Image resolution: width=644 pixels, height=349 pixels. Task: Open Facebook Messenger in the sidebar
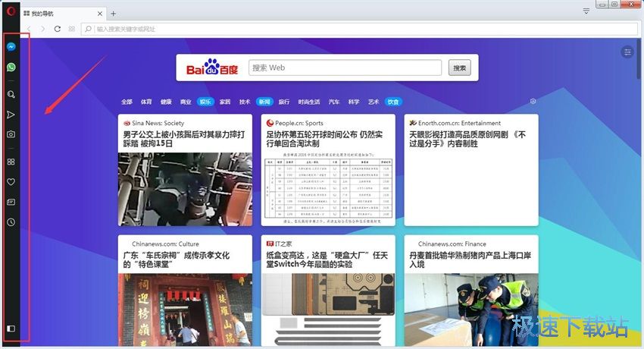pyautogui.click(x=11, y=47)
